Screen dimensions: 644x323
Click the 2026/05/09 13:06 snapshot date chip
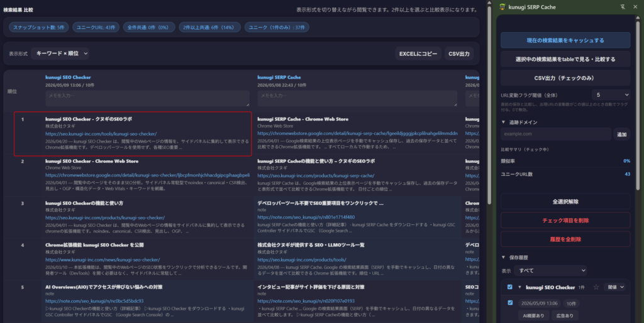click(539, 304)
